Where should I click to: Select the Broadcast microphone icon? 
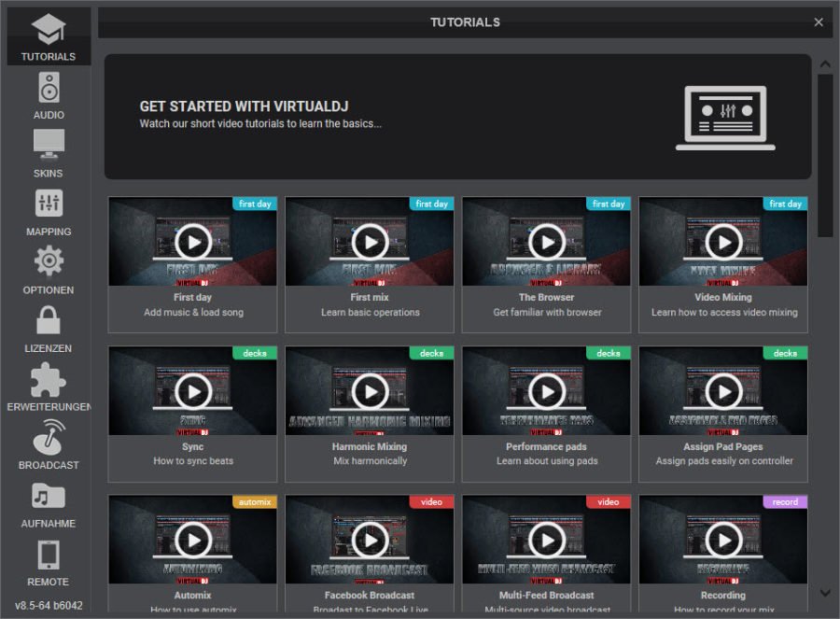48,443
